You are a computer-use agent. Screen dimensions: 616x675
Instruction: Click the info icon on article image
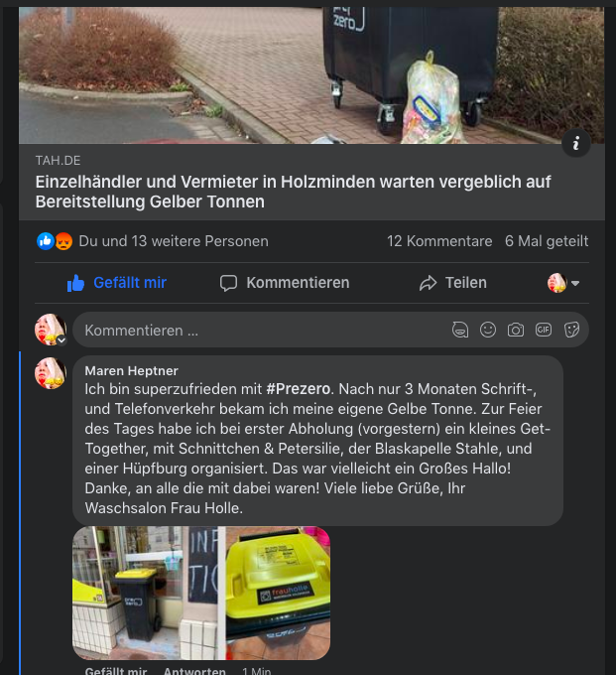click(x=576, y=143)
